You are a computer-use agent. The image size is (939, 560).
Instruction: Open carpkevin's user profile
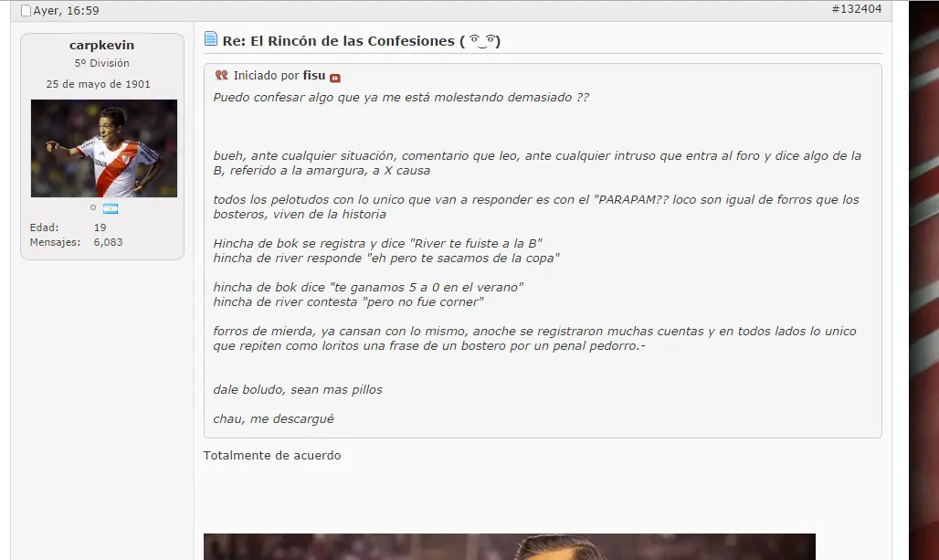click(x=101, y=46)
